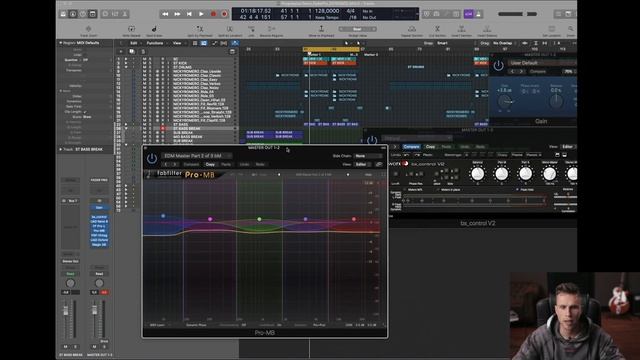
Task: Click the Rewind transport button
Action: tap(165, 14)
